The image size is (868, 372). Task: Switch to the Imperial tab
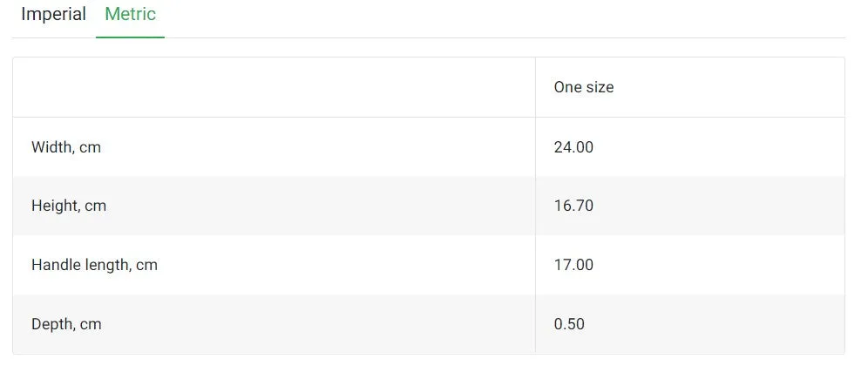coord(53,14)
